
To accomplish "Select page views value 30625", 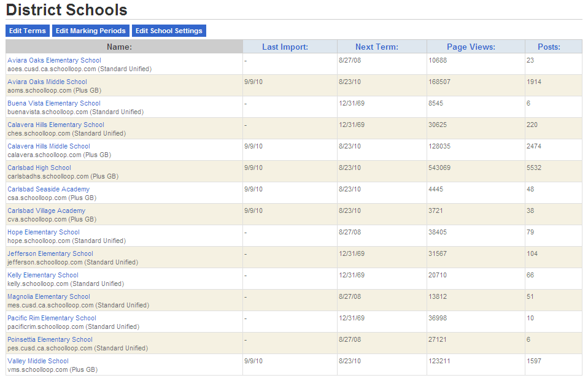I will point(438,125).
